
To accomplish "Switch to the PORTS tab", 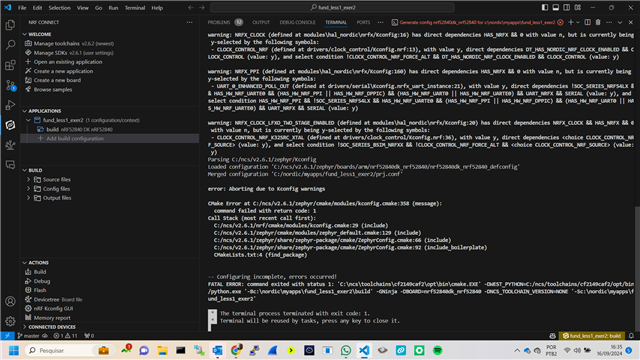I will 363,22.
